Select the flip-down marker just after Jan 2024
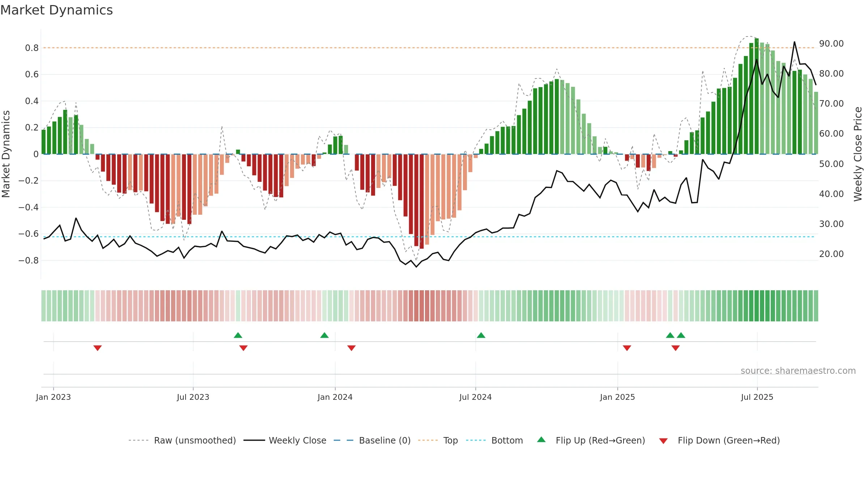 pos(352,348)
